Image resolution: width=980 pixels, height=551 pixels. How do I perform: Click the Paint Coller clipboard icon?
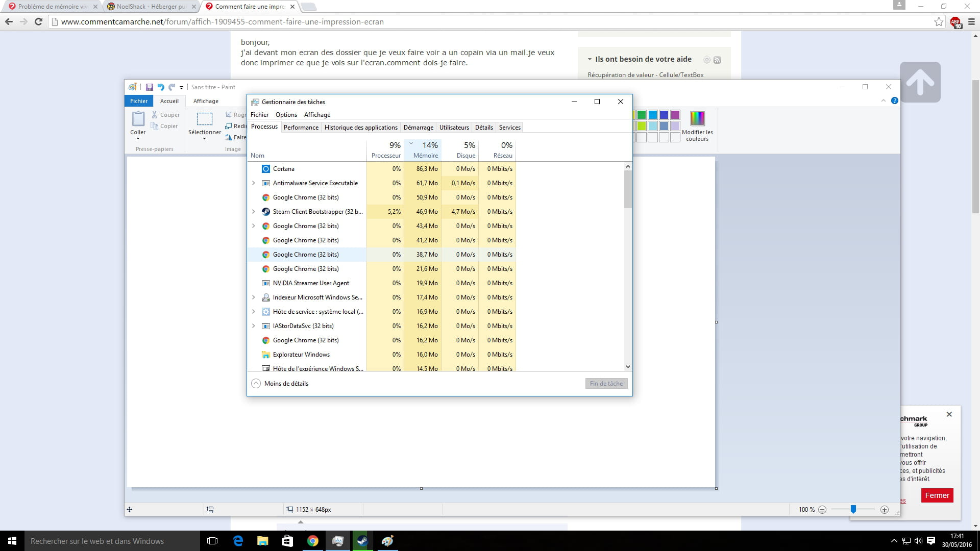pos(138,119)
